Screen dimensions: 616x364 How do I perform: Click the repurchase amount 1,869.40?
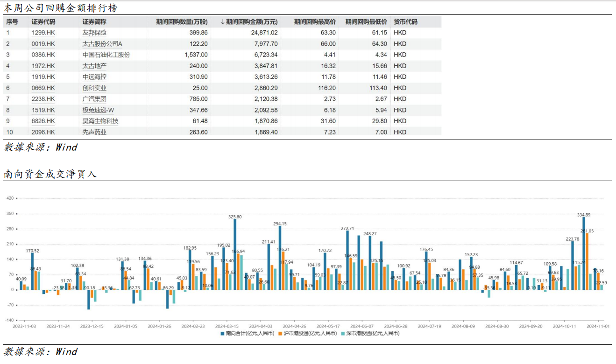pos(266,132)
